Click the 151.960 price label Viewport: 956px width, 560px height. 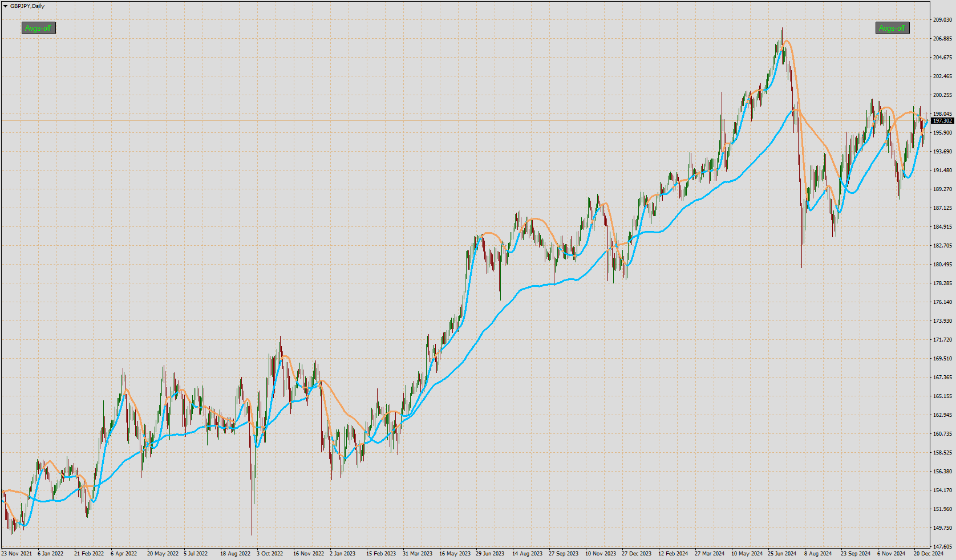click(x=942, y=509)
